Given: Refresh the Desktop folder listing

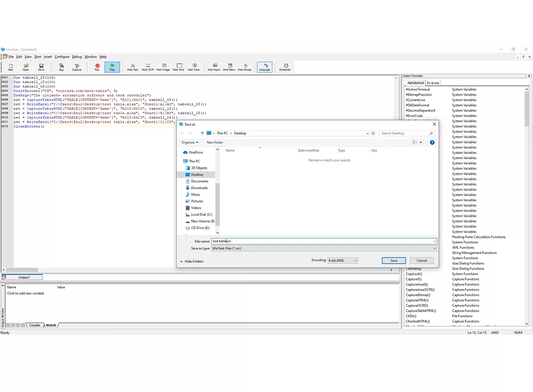Looking at the screenshot, I should tap(373, 134).
